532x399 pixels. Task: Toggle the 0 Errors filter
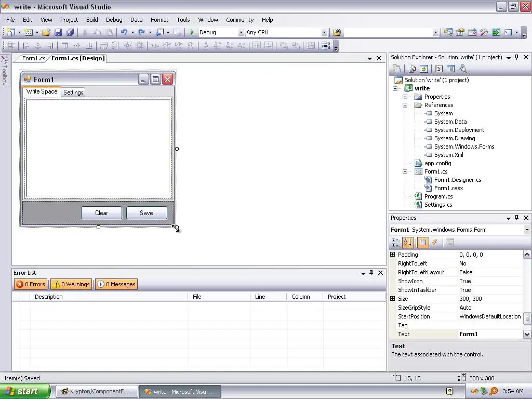point(31,284)
